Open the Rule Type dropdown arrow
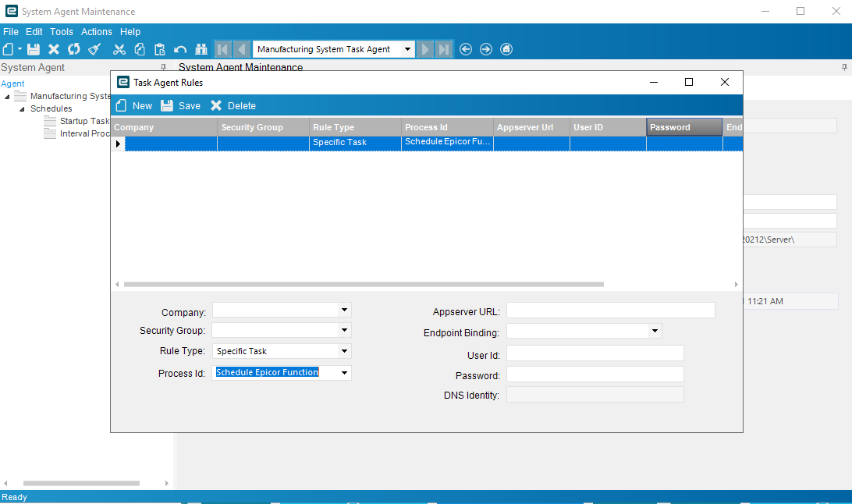 (345, 351)
